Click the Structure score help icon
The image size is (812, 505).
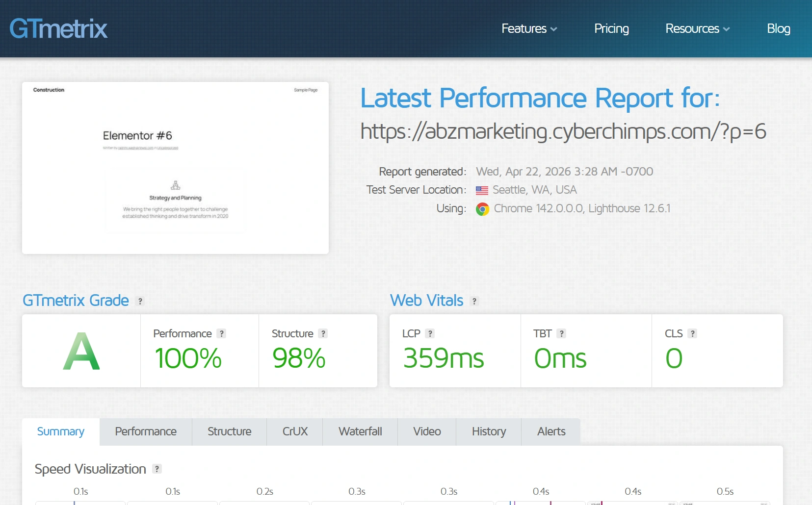323,333
